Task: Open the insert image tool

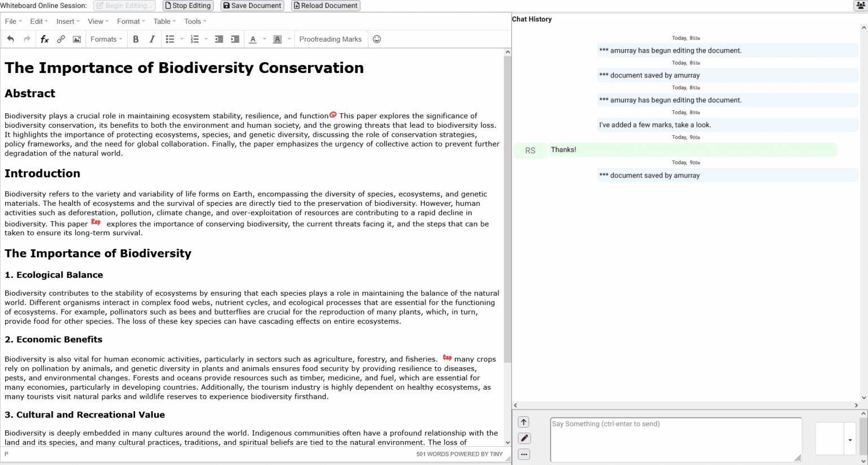Action: tap(77, 39)
